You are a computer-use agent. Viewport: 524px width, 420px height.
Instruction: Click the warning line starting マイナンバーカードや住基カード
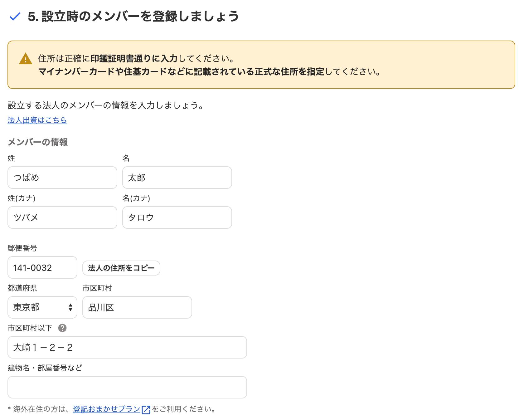coord(210,72)
